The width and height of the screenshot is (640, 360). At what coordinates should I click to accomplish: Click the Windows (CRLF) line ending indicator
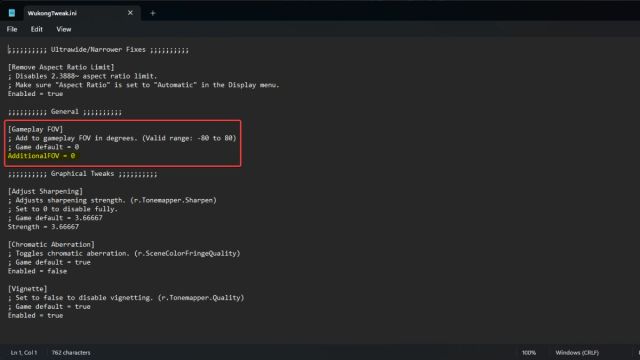click(x=577, y=353)
